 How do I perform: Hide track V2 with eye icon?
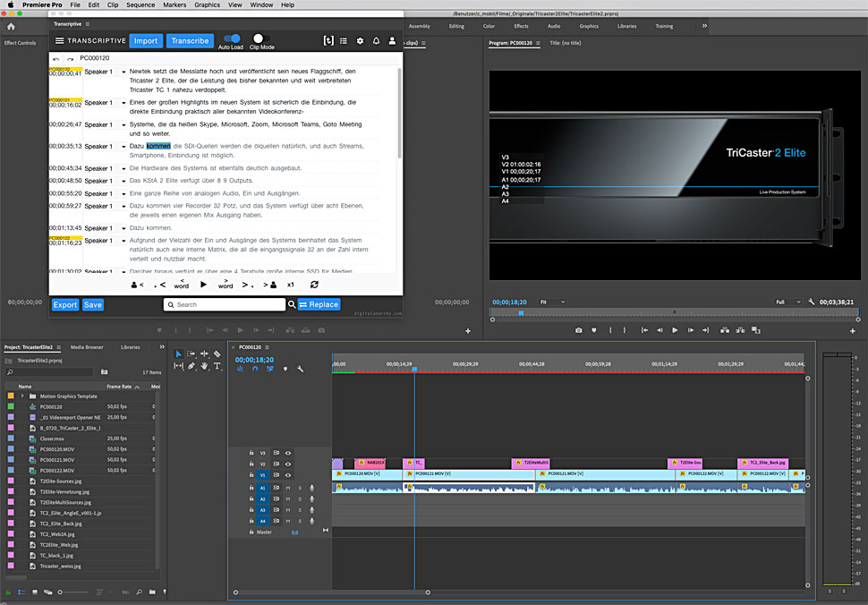[287, 464]
